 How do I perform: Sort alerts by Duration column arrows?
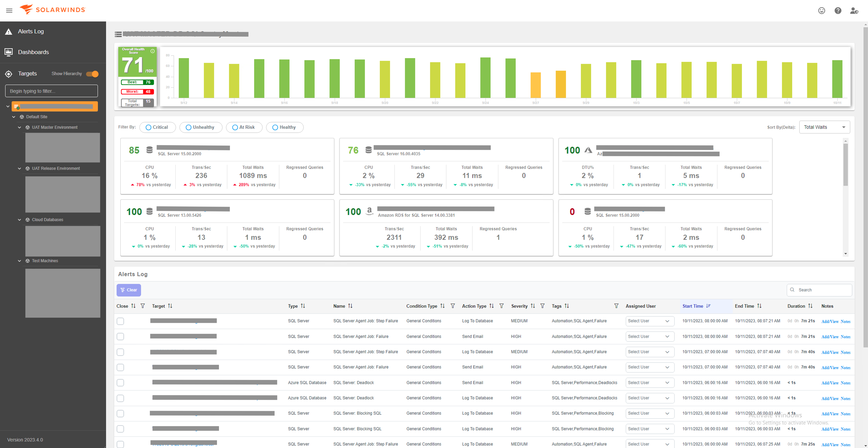[x=810, y=306]
